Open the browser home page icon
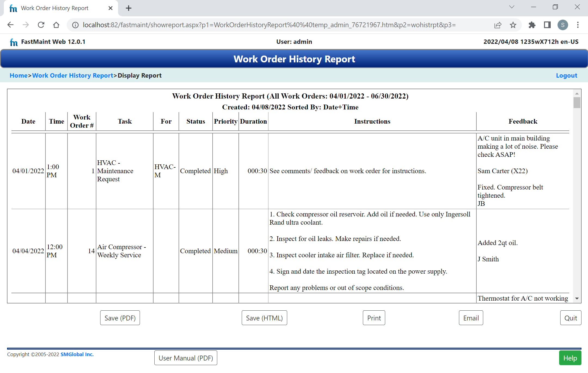Viewport: 588px width, 373px height. tap(56, 25)
